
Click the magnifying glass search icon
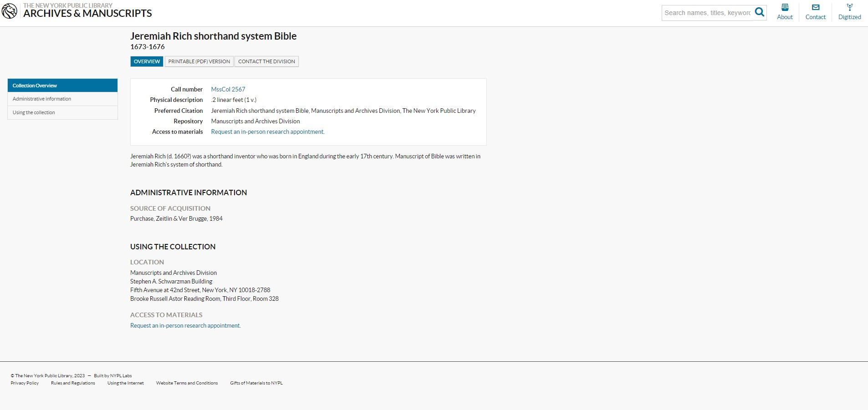(x=760, y=12)
